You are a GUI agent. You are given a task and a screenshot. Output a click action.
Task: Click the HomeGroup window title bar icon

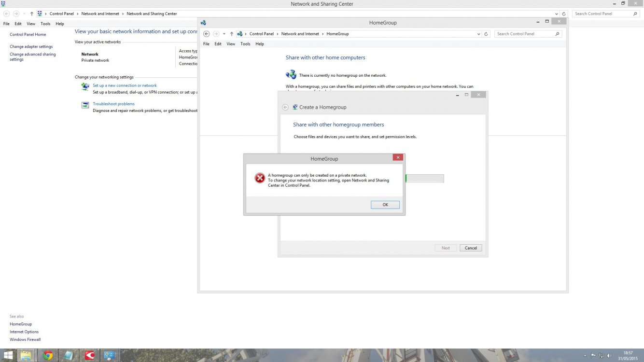[203, 23]
